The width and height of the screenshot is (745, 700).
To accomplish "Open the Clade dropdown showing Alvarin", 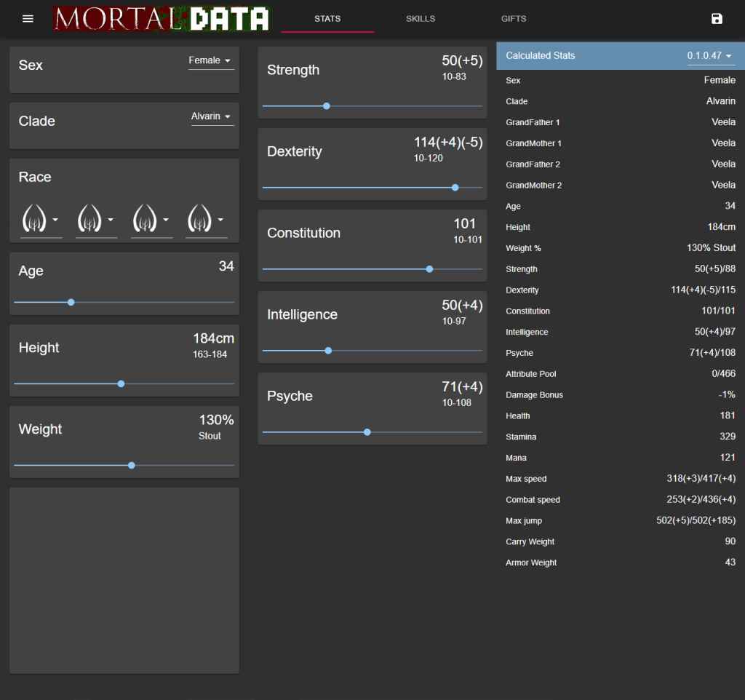I will click(x=212, y=117).
